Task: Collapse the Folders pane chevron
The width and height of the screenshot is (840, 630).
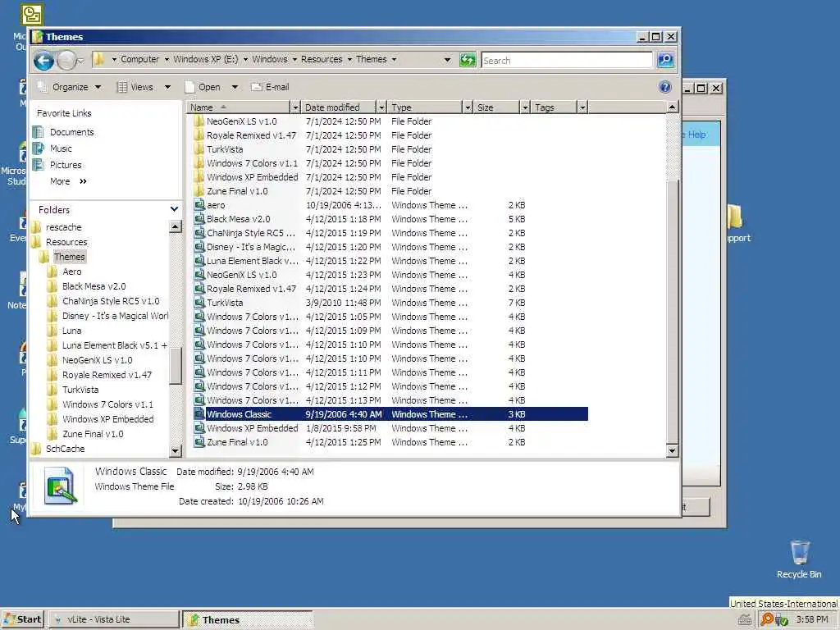Action: [174, 209]
